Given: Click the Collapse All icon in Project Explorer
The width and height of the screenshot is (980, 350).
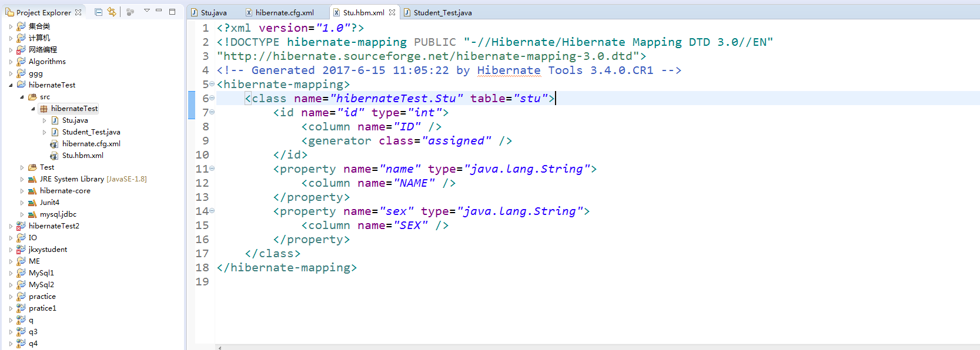Looking at the screenshot, I should pyautogui.click(x=98, y=12).
